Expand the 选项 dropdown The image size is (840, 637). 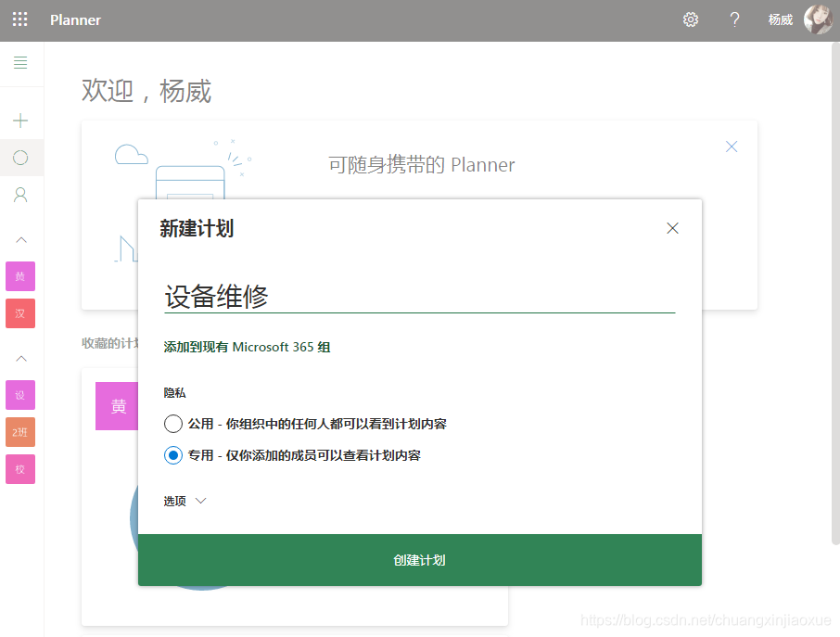coord(185,501)
